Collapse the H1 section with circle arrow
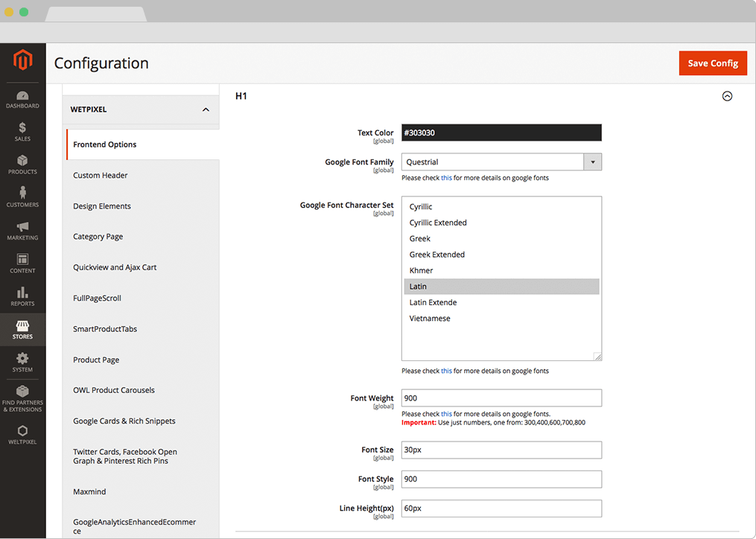 pos(727,96)
